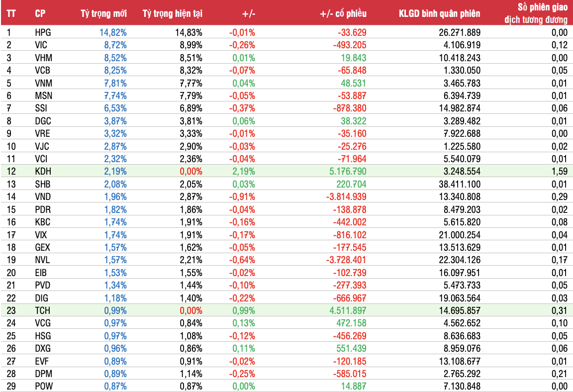This screenshot has height=392, width=573.
Task: Select the TCH ticker cell
Action: point(42,310)
